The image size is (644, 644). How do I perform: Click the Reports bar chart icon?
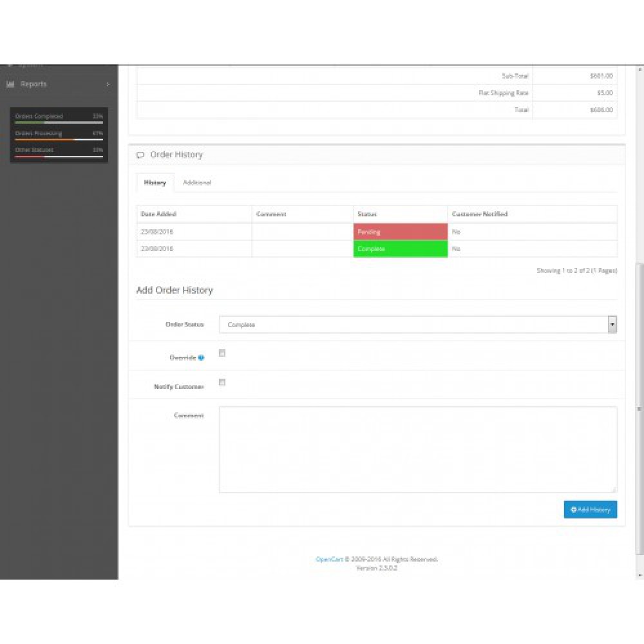coord(10,84)
